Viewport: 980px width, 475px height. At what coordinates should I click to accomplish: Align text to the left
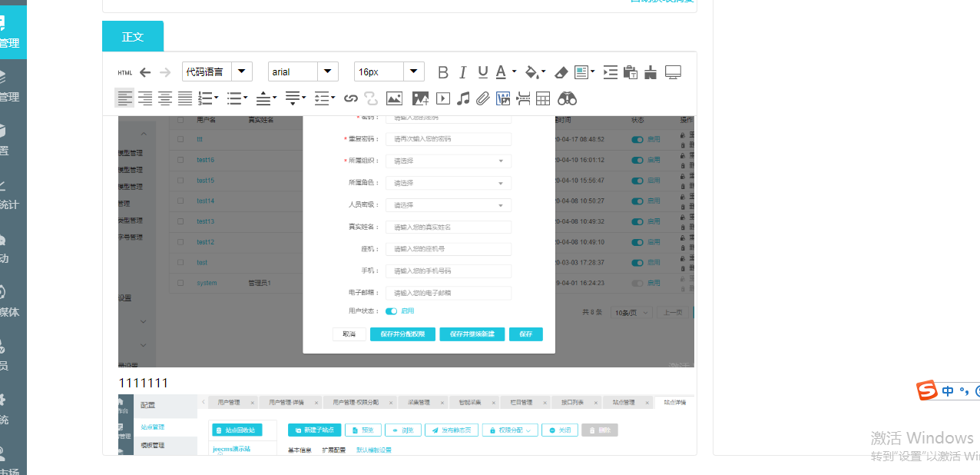click(124, 98)
